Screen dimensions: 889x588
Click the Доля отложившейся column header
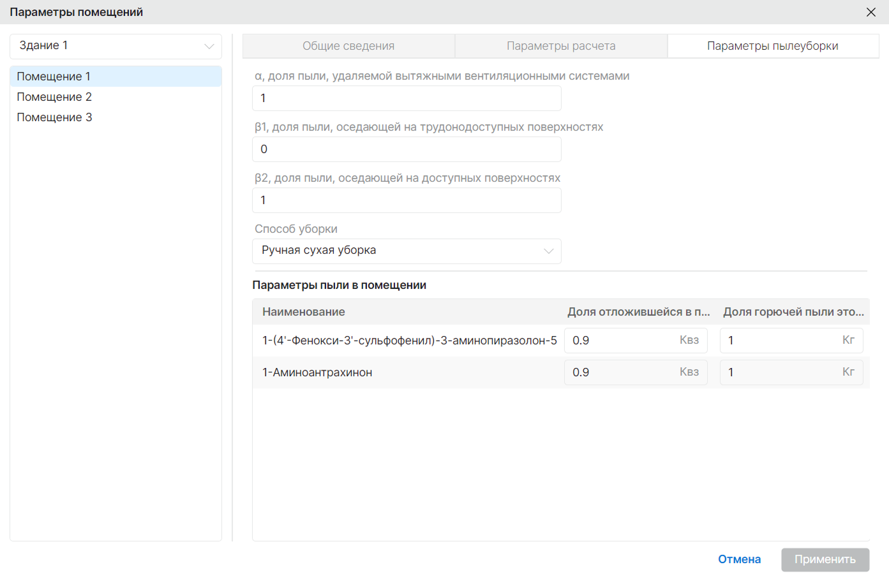639,312
